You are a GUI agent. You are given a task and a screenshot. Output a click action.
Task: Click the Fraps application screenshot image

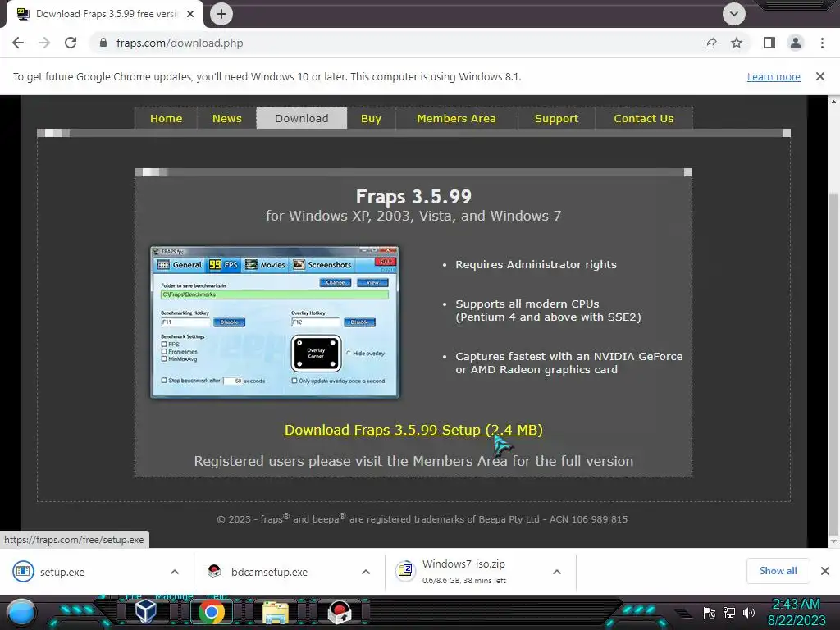[275, 322]
